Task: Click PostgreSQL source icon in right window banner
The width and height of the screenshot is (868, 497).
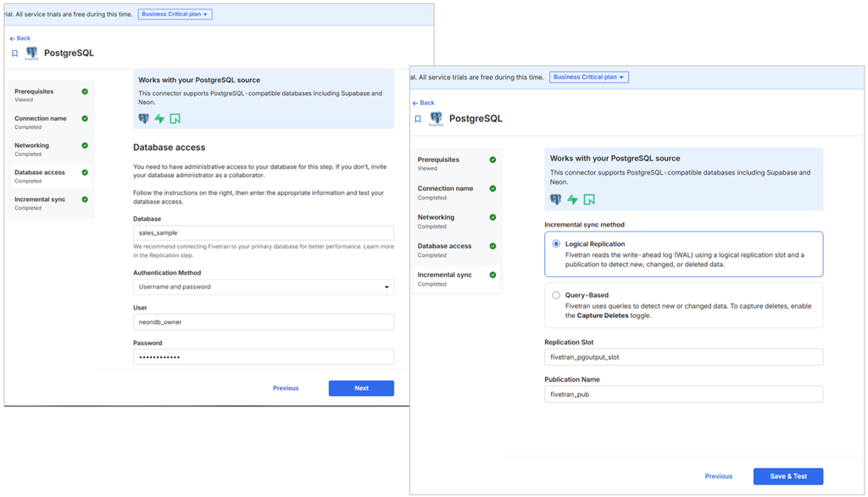Action: (x=556, y=199)
